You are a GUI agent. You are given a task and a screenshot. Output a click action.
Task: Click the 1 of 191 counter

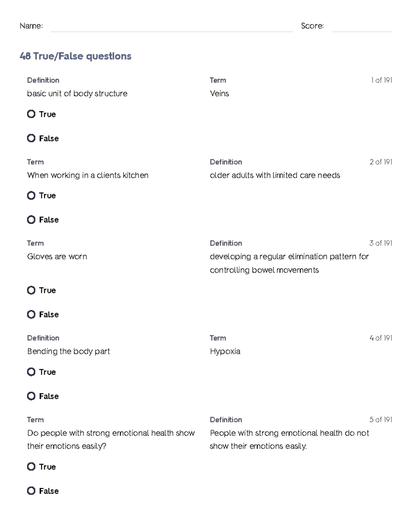point(382,80)
